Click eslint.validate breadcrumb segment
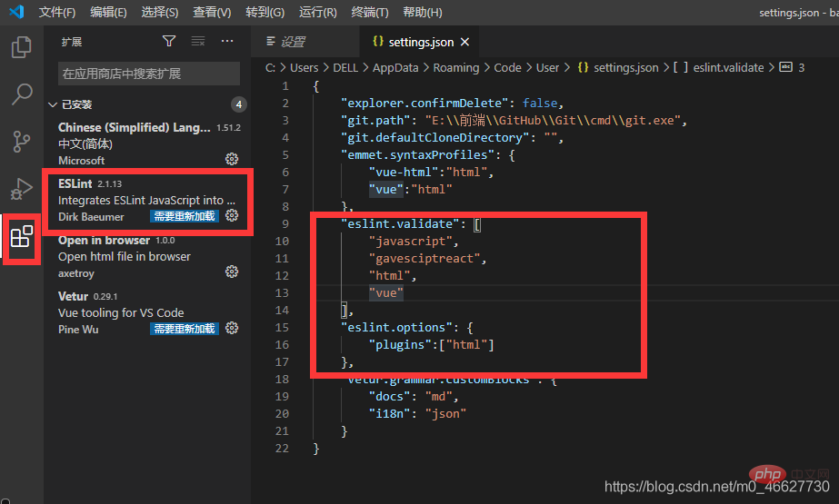 tap(728, 68)
